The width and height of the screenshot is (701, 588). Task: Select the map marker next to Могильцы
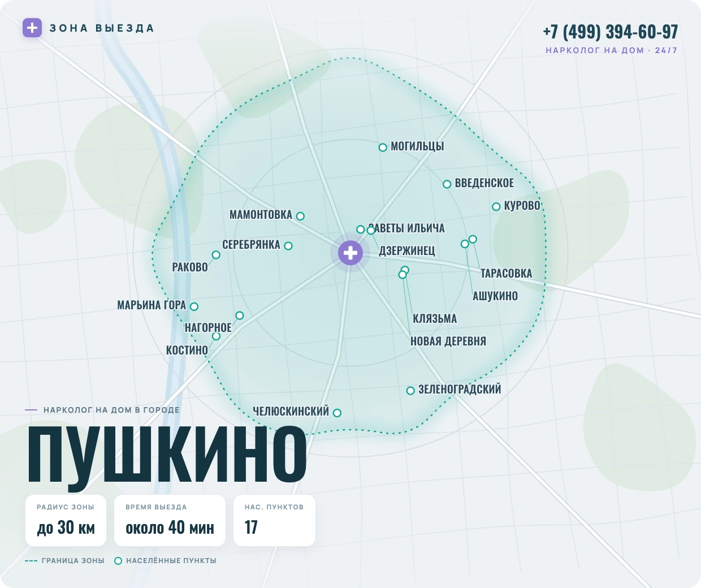(x=383, y=148)
